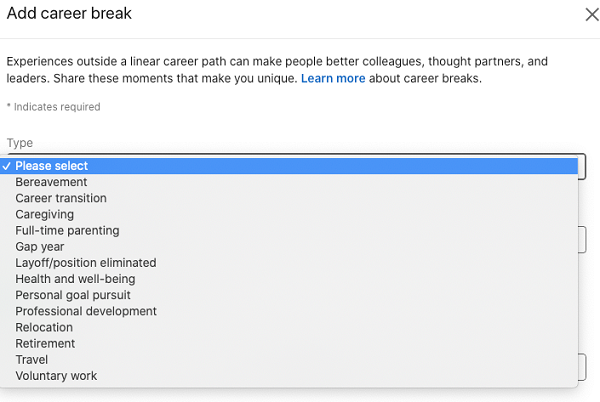Choose Bereavement from the list

(x=289, y=182)
